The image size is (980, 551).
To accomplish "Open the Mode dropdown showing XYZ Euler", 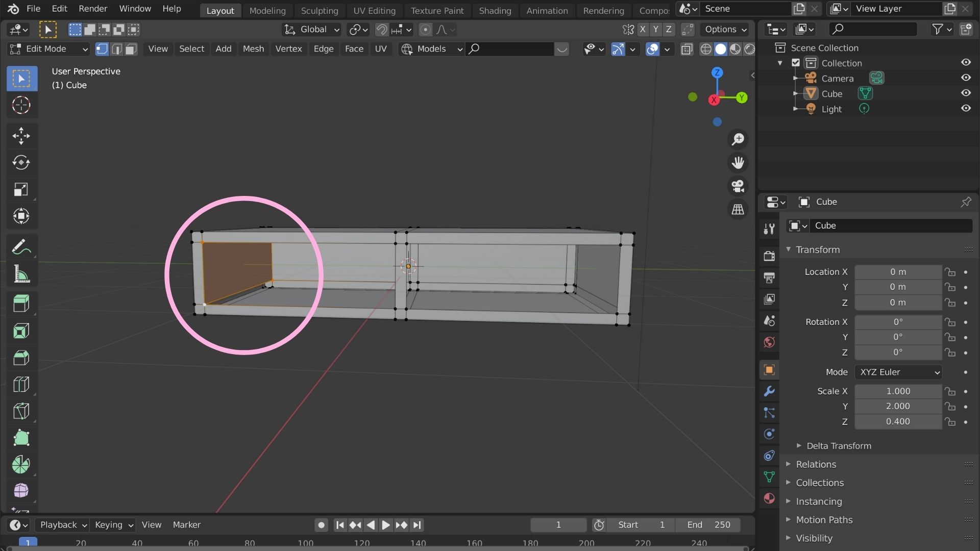I will point(897,372).
